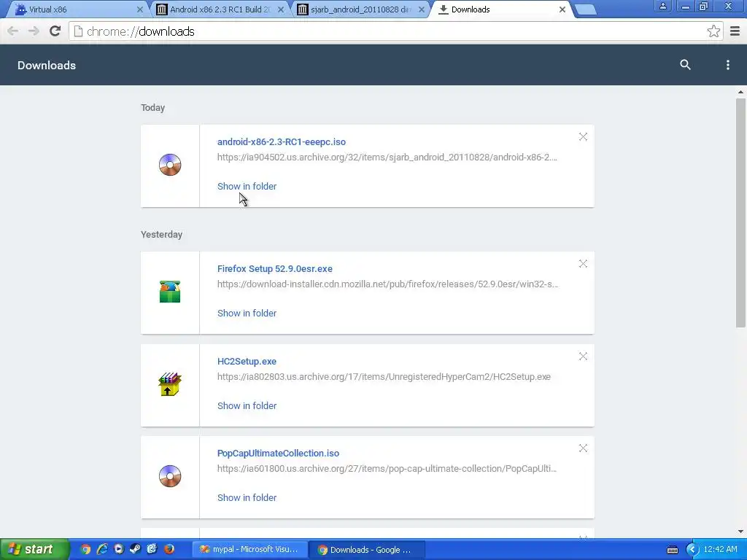
Task: Open the Chrome hamburger menu
Action: 735,31
